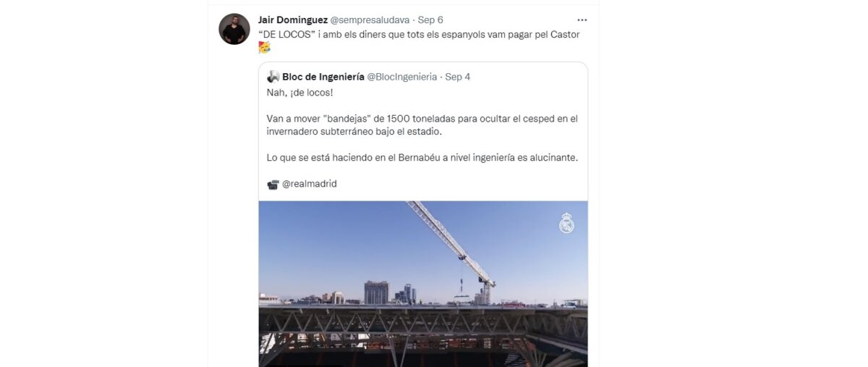This screenshot has height=367, width=868.
Task: Play the Bernabéu crane video thumbnail
Action: [423, 284]
